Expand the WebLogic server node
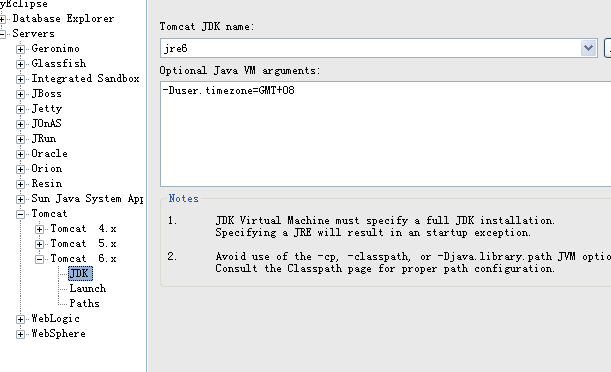The width and height of the screenshot is (611, 372). 20,319
